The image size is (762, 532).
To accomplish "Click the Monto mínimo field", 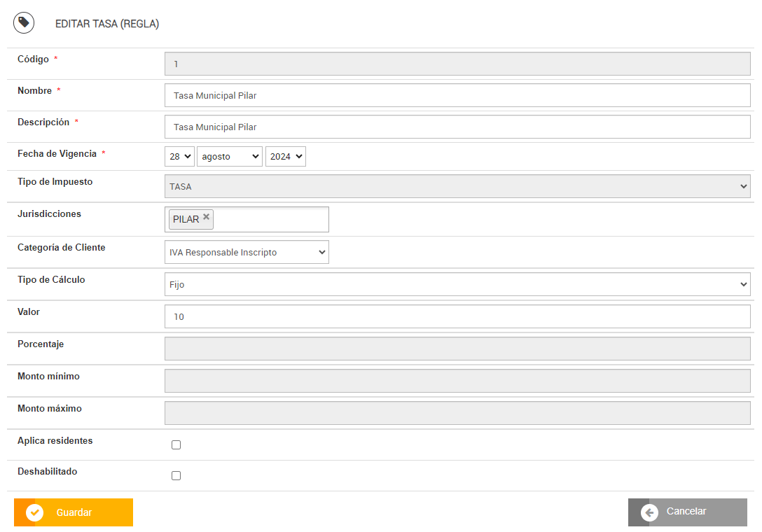I will [457, 381].
